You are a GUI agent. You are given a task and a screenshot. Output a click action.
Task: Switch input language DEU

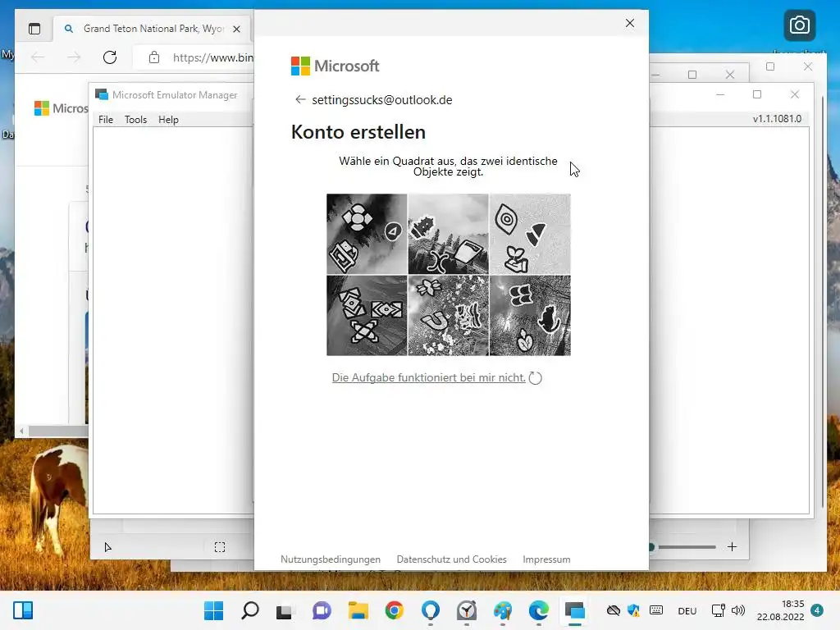(x=687, y=610)
